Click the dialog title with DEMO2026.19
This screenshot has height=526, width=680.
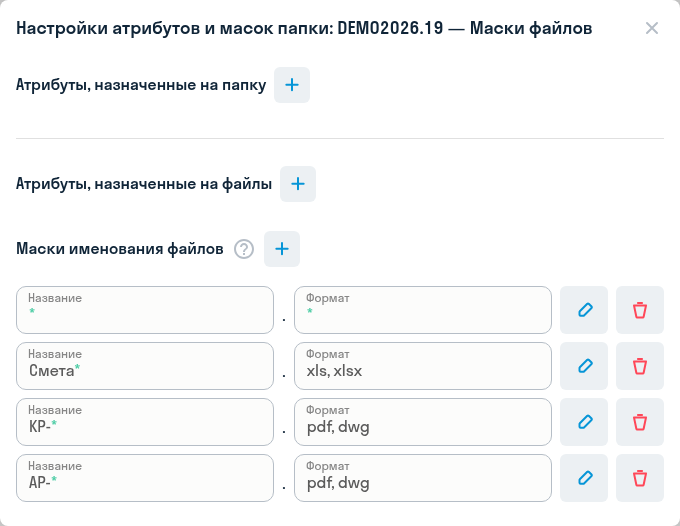304,28
